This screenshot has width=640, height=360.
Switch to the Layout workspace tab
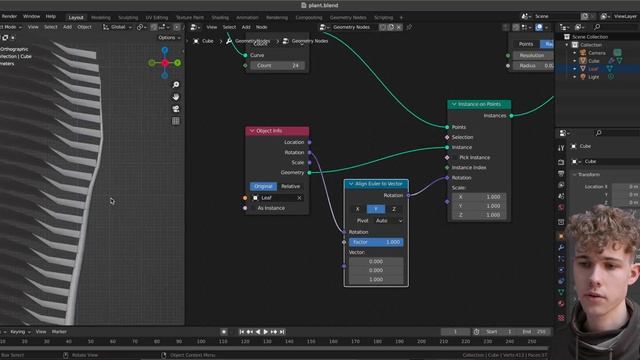pyautogui.click(x=76, y=18)
